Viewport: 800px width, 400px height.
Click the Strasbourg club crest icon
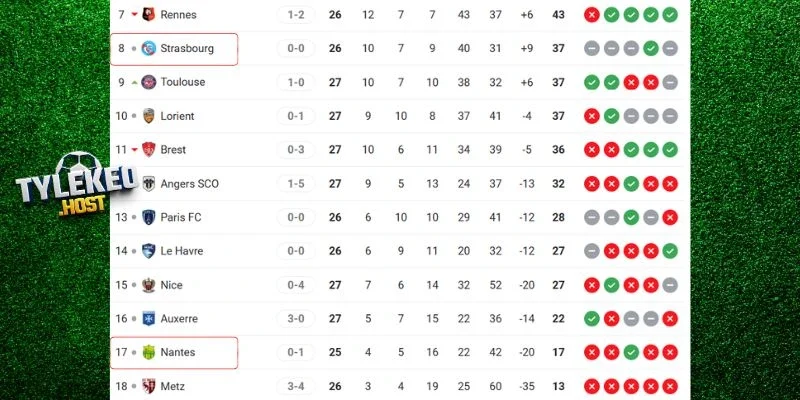tap(149, 48)
